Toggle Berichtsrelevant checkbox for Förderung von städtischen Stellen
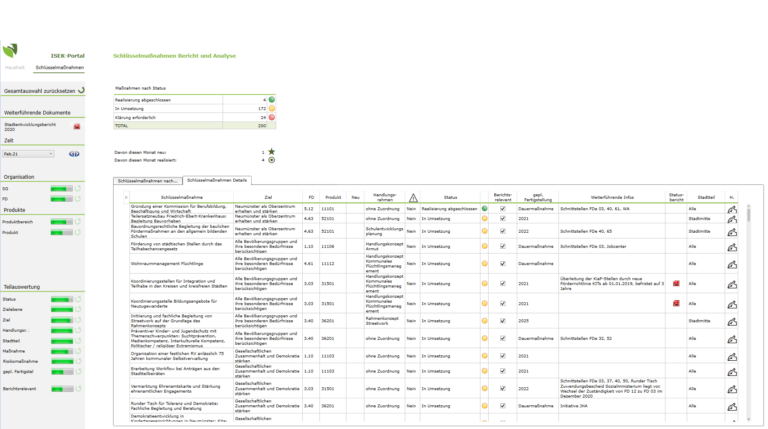Viewport: 768px width, 429px height. pos(503,246)
